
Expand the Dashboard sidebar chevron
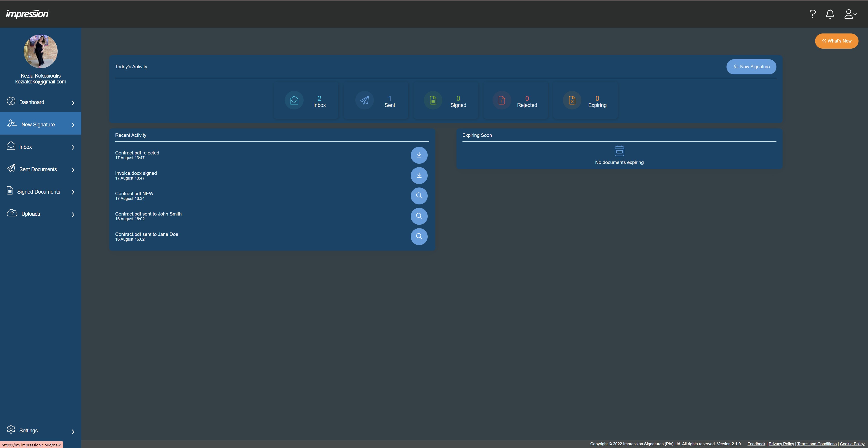tap(73, 103)
